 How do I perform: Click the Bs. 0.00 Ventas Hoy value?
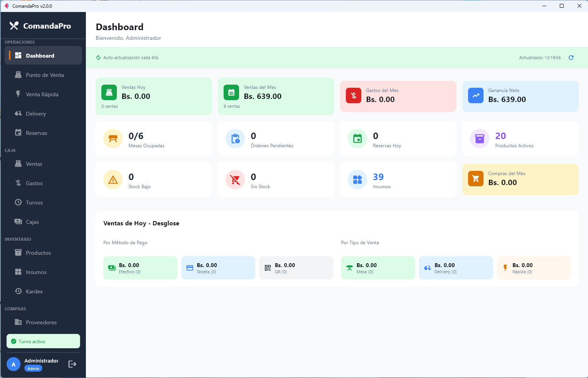click(136, 96)
